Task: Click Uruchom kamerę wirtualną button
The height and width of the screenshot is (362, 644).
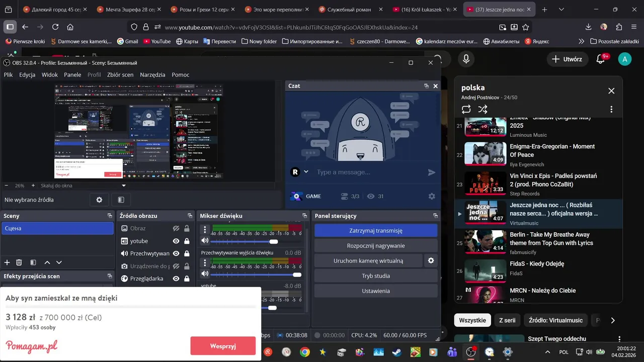Action: coord(368,260)
